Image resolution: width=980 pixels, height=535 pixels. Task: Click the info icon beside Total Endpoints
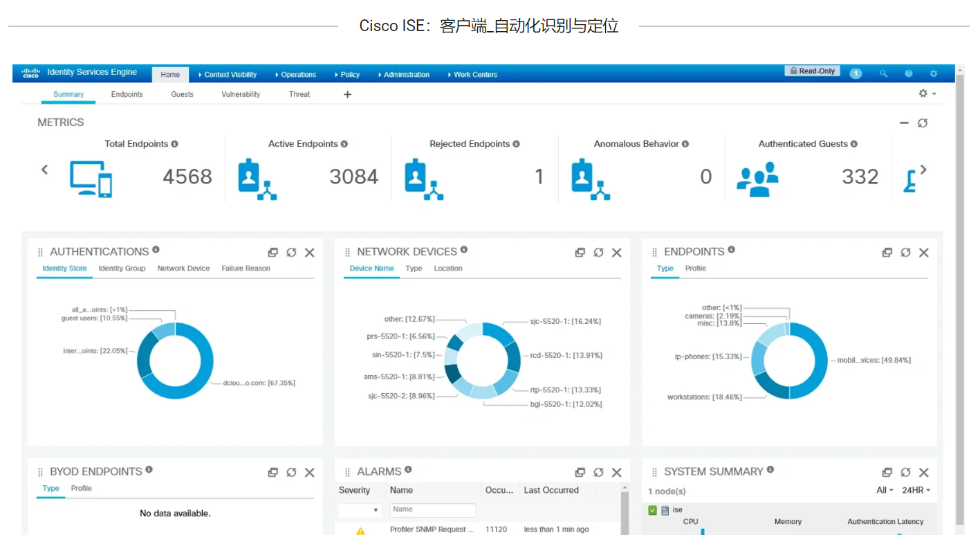174,144
